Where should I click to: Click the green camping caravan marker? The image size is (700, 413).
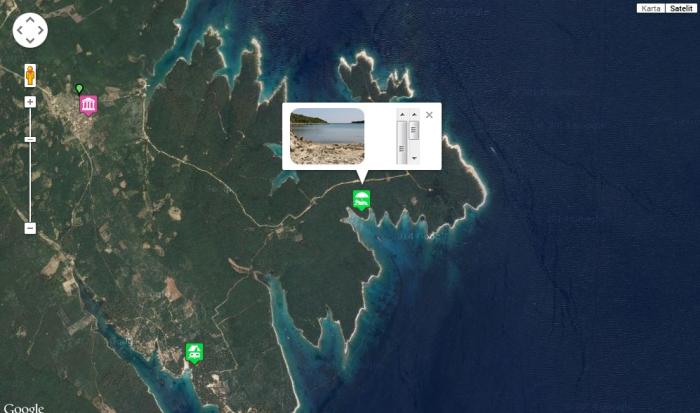pos(194,353)
